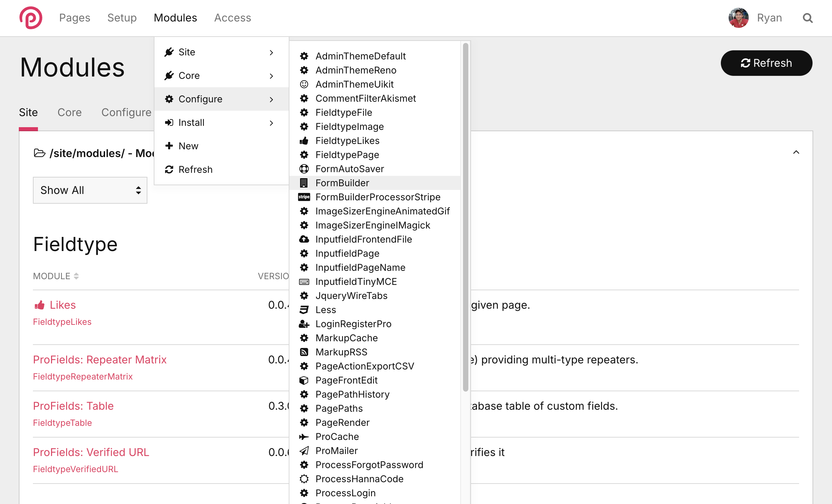Click the building icon beside FormBuilder
Image resolution: width=832 pixels, height=504 pixels.
pos(304,183)
